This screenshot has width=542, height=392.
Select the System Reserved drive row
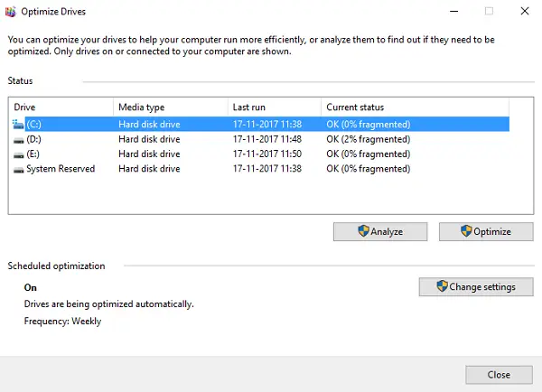61,169
